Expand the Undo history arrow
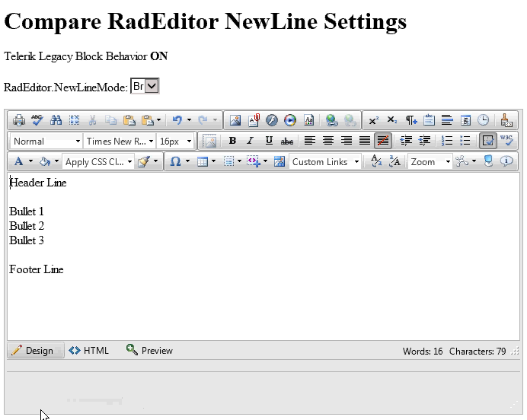 (189, 120)
